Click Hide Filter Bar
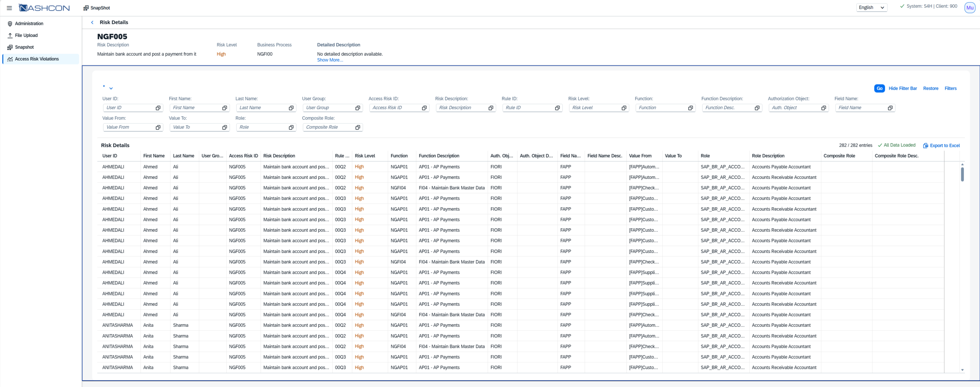980x387 pixels. (902, 89)
